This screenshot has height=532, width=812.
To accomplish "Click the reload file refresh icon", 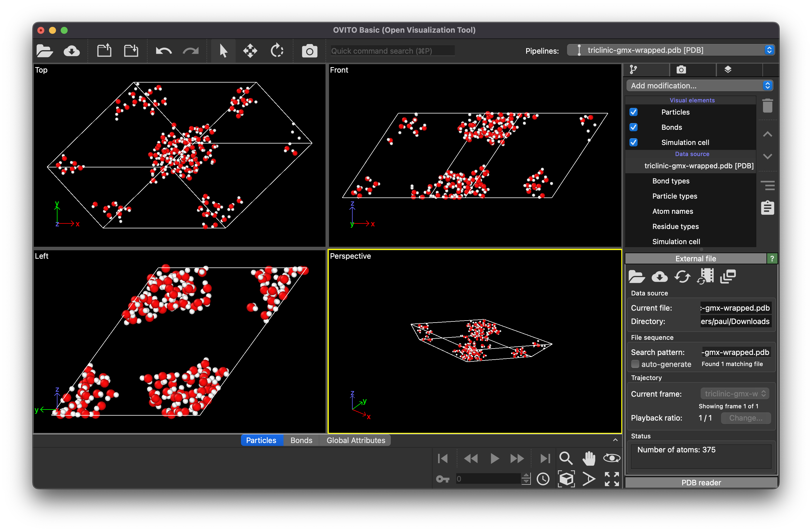I will click(682, 277).
